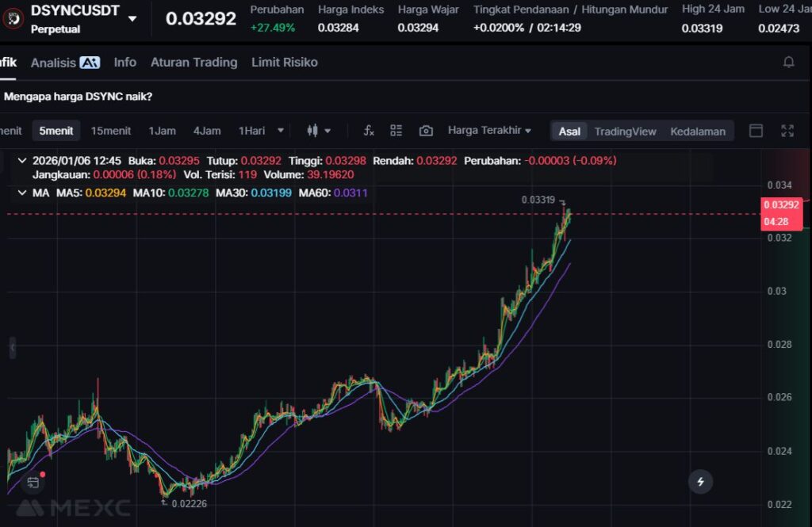Click the calendar icon on chart bottom-left
Viewport: 812px width, 527px height.
pos(33,481)
